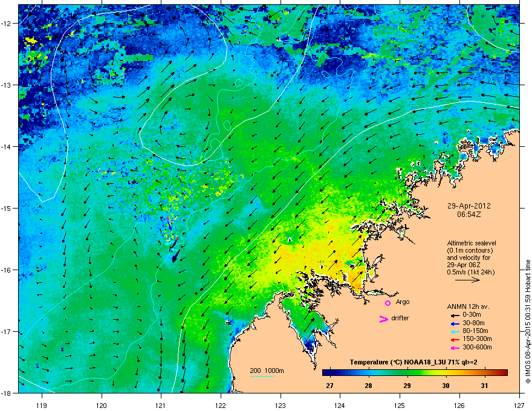Click the '30' tick on temperature scale

coord(446,386)
